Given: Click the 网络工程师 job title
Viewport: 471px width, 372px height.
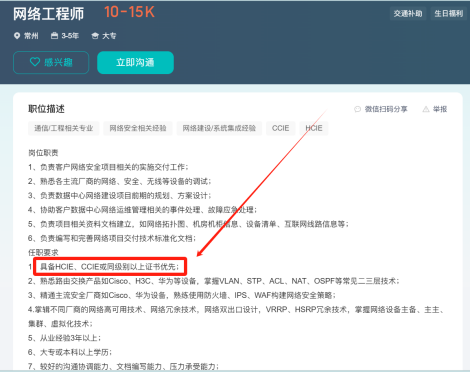Looking at the screenshot, I should 49,14.
